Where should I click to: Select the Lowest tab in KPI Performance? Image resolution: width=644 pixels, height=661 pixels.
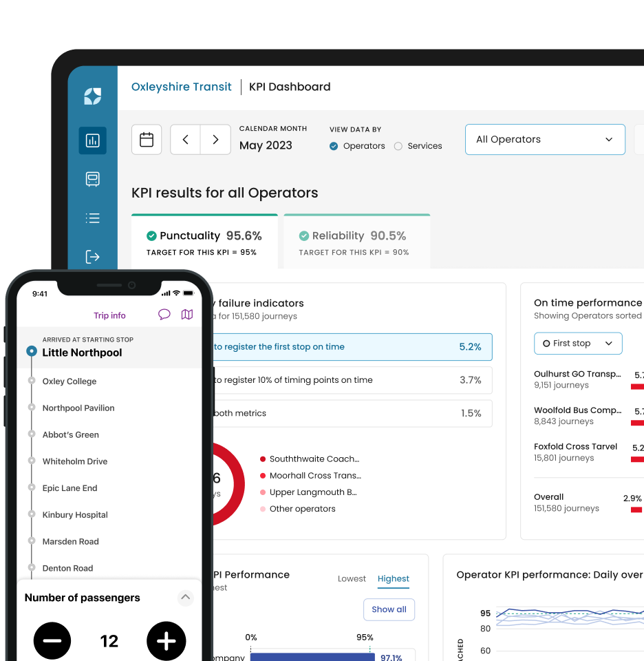(x=352, y=579)
